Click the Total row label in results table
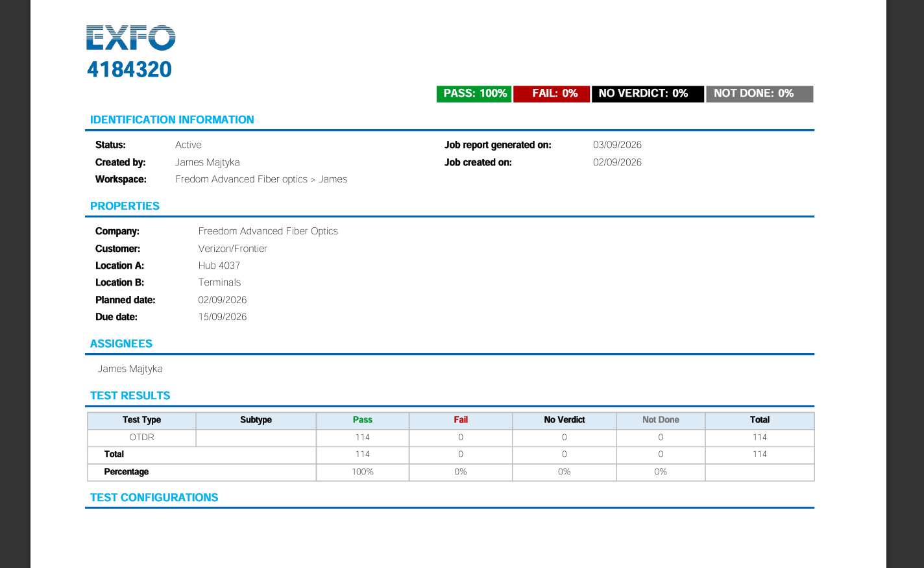Screen dimensions: 924x568 tap(114, 454)
